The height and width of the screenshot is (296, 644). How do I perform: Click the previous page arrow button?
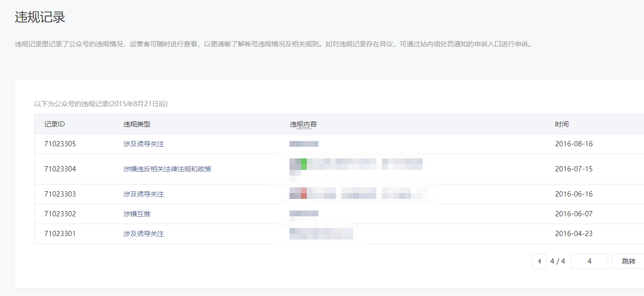pos(539,261)
